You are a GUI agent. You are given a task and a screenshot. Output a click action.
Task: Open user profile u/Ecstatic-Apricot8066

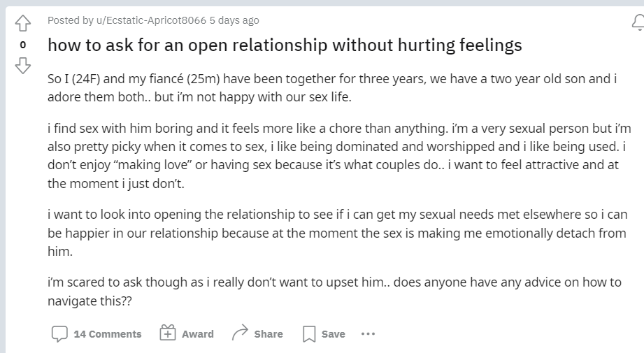point(151,20)
